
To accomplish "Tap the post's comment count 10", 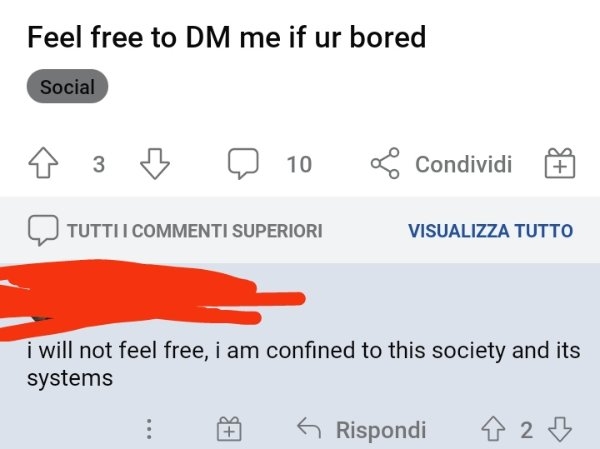I will click(299, 164).
